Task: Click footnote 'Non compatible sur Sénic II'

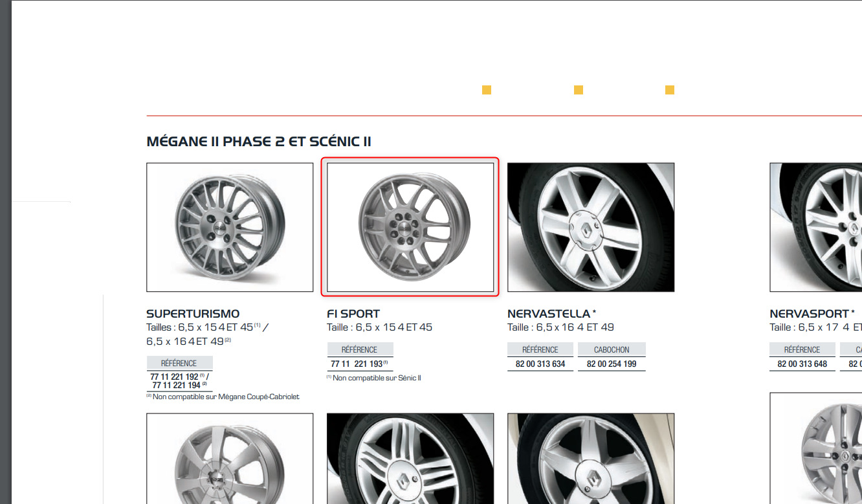Action: click(377, 378)
